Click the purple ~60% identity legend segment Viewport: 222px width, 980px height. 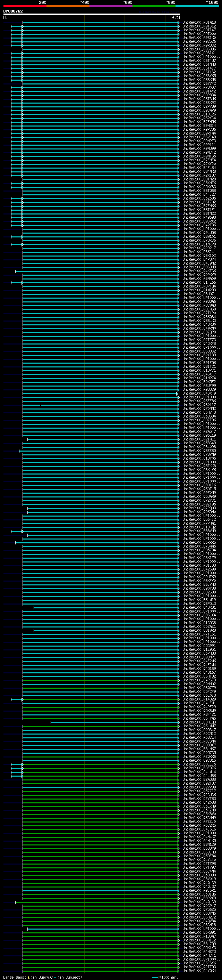click(x=111, y=6)
